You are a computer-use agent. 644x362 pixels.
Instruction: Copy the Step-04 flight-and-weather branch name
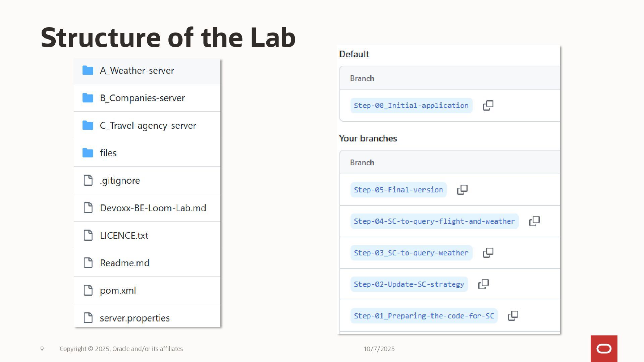click(x=534, y=221)
